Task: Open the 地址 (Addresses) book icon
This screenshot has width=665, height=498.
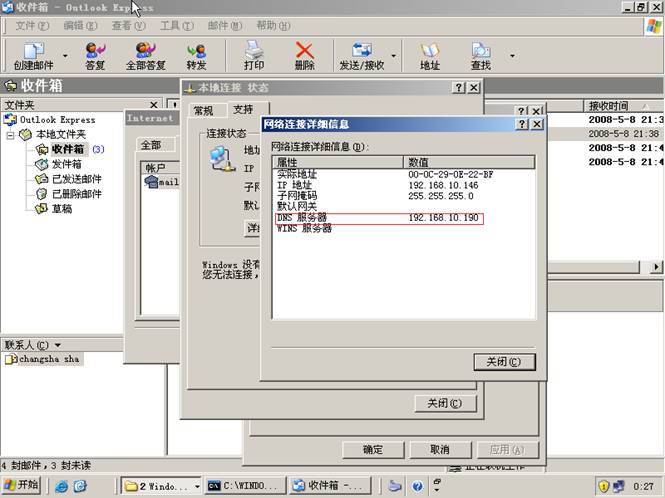Action: 430,51
